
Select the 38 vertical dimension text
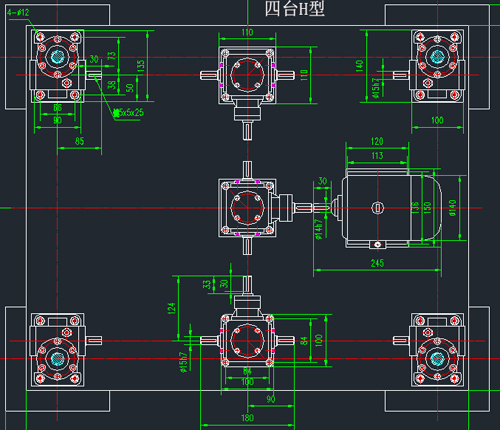(112, 85)
